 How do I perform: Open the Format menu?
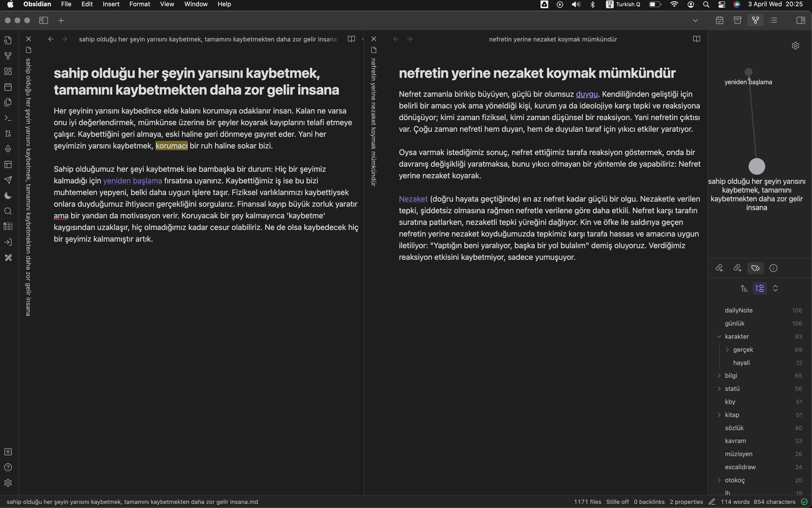point(139,4)
